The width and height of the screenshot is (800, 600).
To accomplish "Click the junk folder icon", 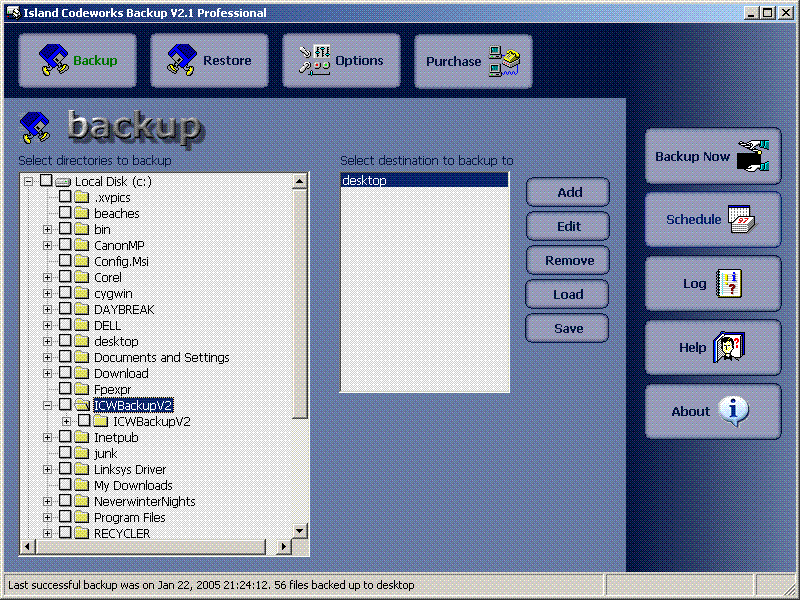I will click(82, 453).
